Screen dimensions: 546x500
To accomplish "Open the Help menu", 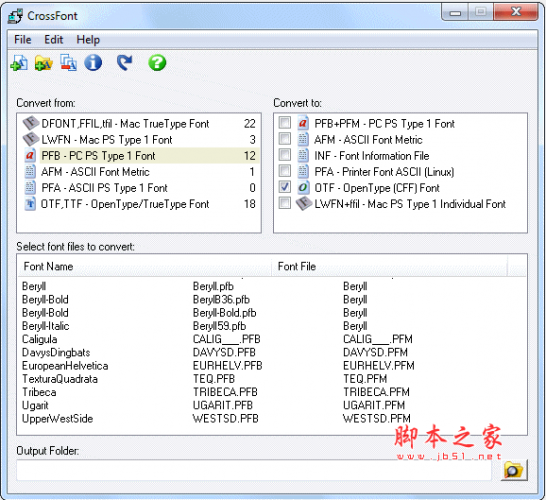I will (x=88, y=40).
